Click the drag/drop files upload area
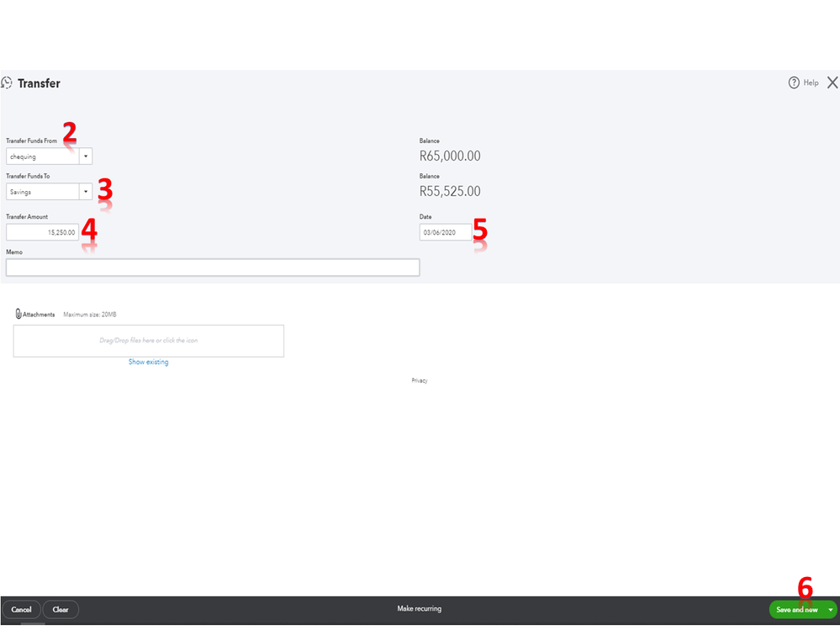The height and width of the screenshot is (630, 840). pyautogui.click(x=148, y=341)
